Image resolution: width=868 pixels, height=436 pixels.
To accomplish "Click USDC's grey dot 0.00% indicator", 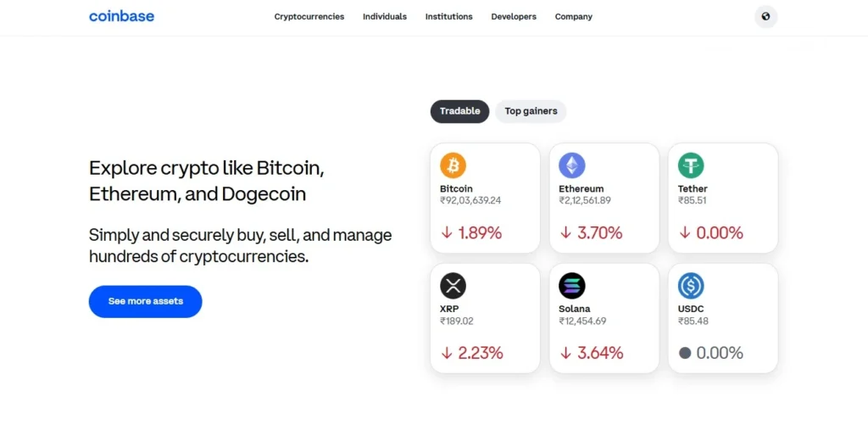I will pos(711,353).
